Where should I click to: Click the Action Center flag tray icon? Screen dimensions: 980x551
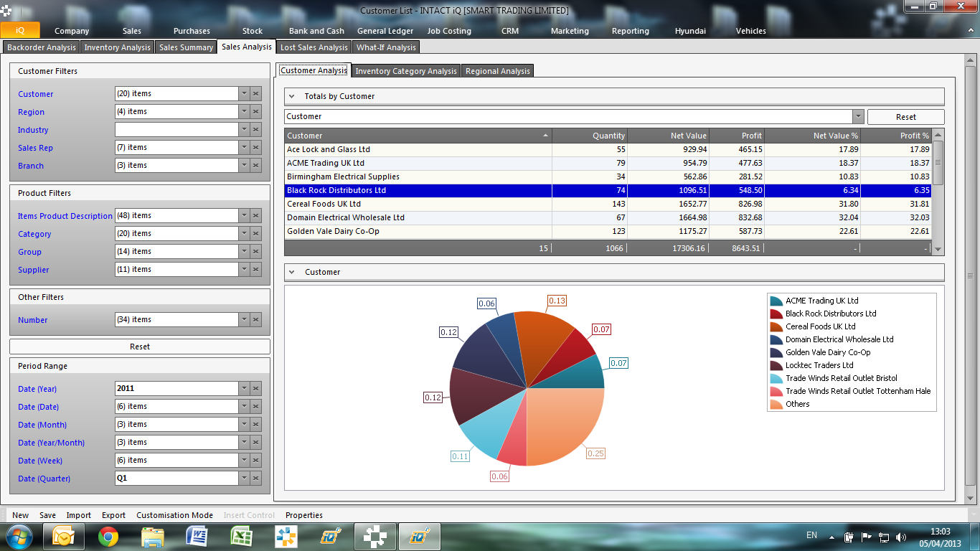coord(866,537)
